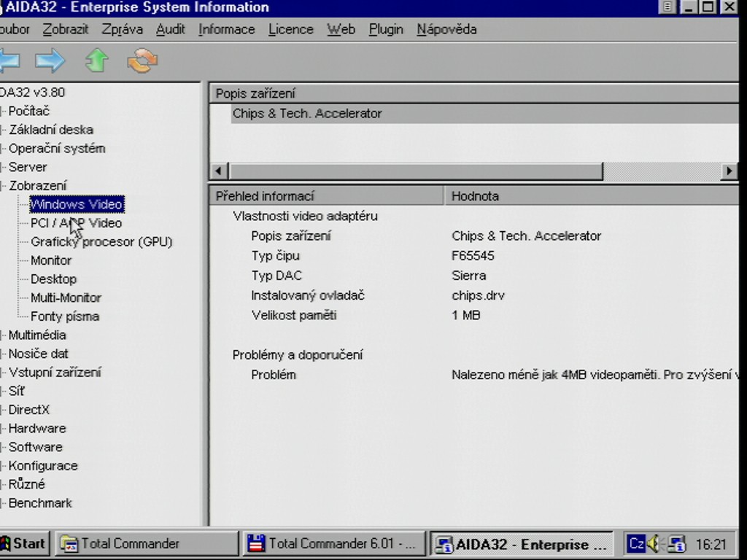Click Vlastnosti video adaptéru group heading
Viewport: 747px width, 560px height.
pyautogui.click(x=306, y=216)
